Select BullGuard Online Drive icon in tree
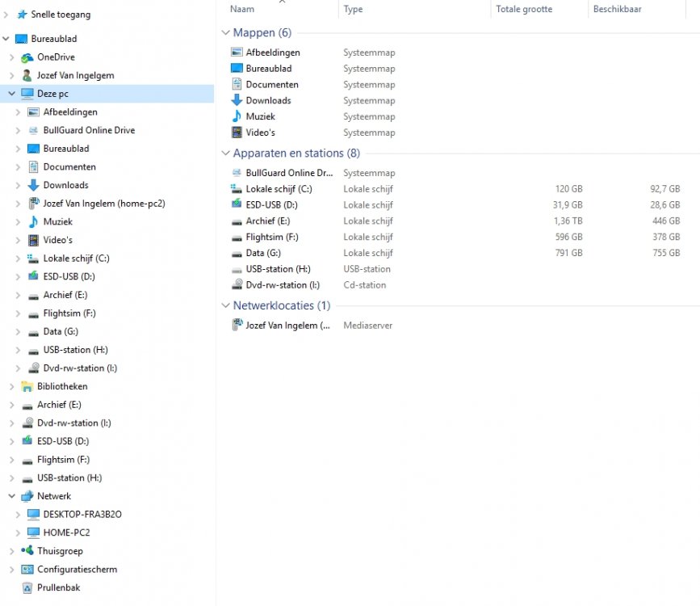Viewport: 700px width, 606px height. click(33, 130)
